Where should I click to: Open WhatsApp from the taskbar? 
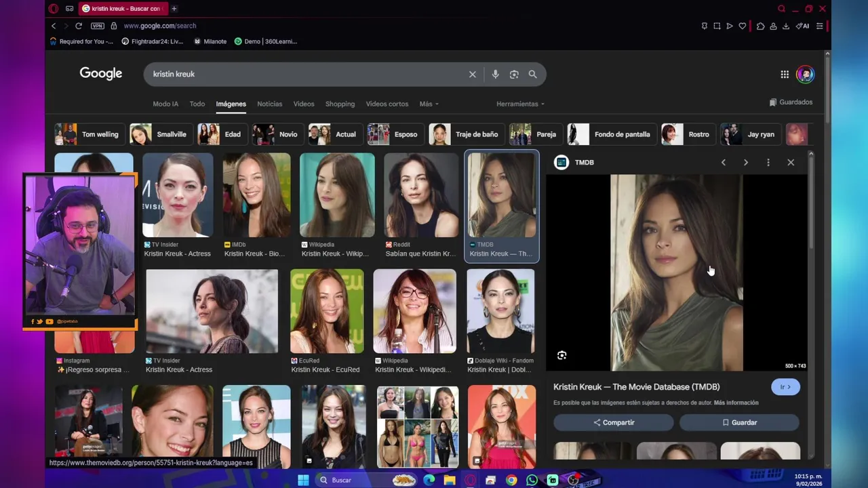coord(532,480)
